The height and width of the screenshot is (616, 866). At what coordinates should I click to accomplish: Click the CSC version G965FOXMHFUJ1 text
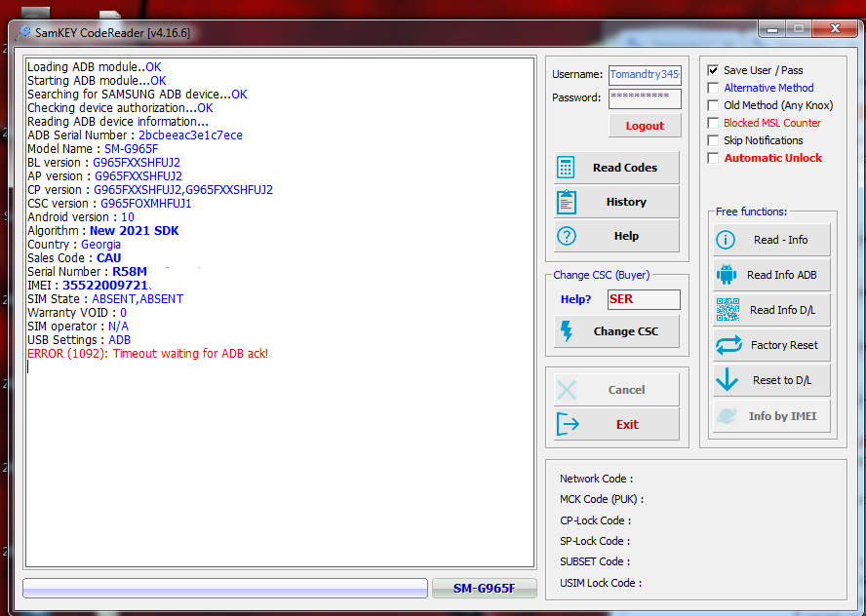pyautogui.click(x=146, y=204)
